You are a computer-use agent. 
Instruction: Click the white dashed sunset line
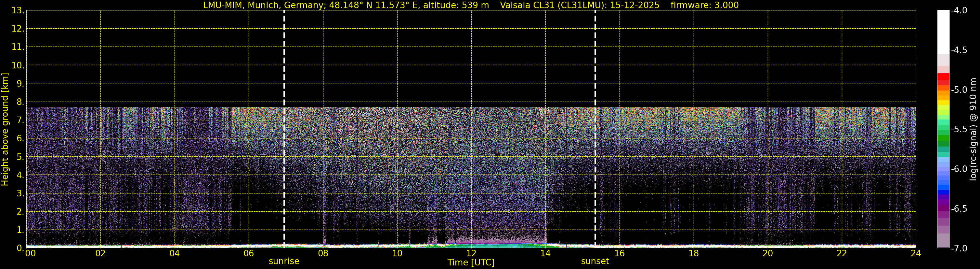(595, 128)
